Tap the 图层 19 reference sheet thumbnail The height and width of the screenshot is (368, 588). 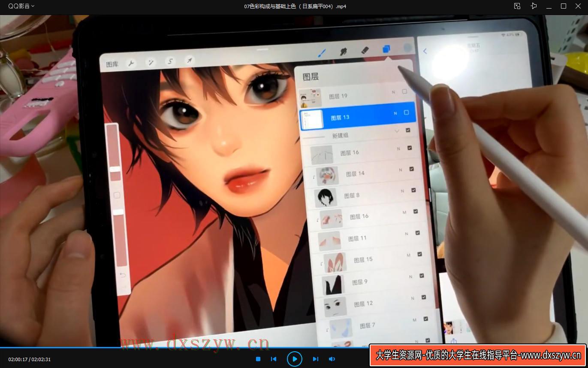[310, 98]
